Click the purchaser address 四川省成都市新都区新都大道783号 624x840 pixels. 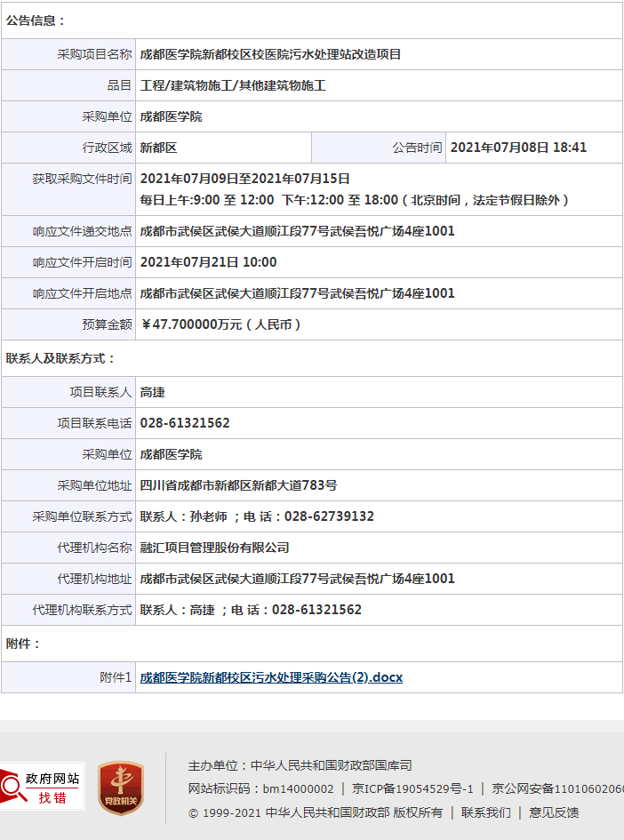pyautogui.click(x=238, y=485)
